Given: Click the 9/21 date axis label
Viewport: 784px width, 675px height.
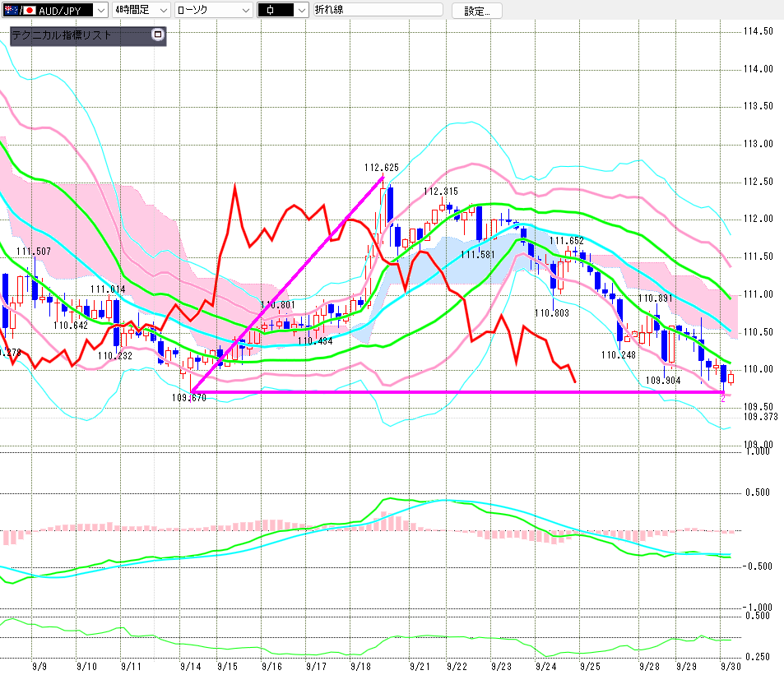Looking at the screenshot, I should coord(420,666).
